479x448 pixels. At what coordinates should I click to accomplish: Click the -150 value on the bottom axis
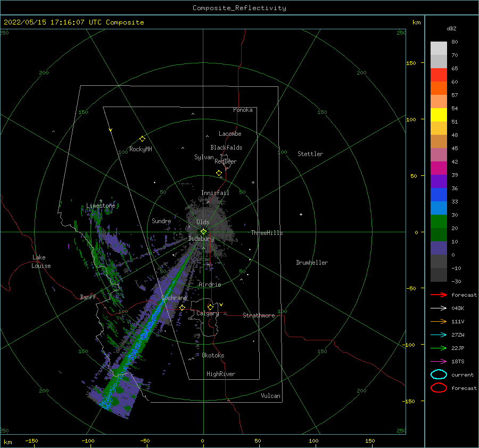pos(31,441)
